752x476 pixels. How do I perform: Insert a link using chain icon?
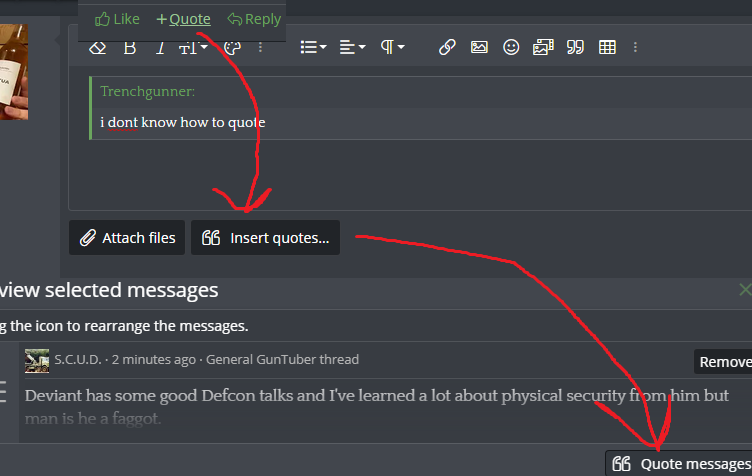[x=447, y=47]
